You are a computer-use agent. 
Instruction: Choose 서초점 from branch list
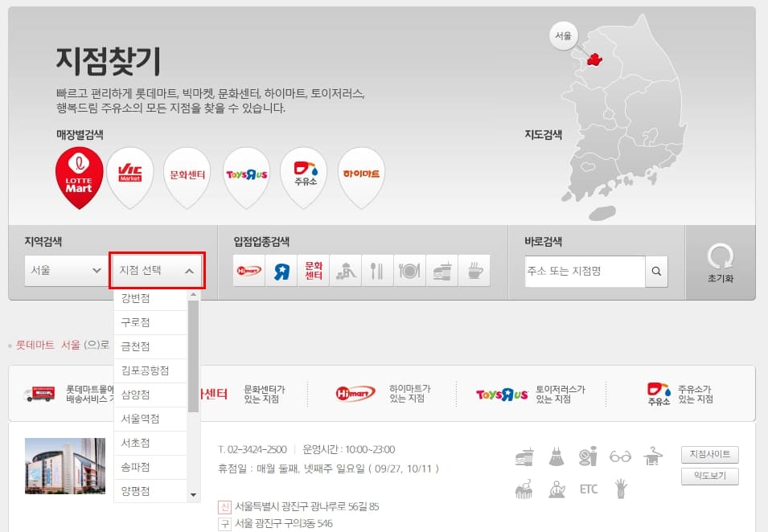coord(150,443)
